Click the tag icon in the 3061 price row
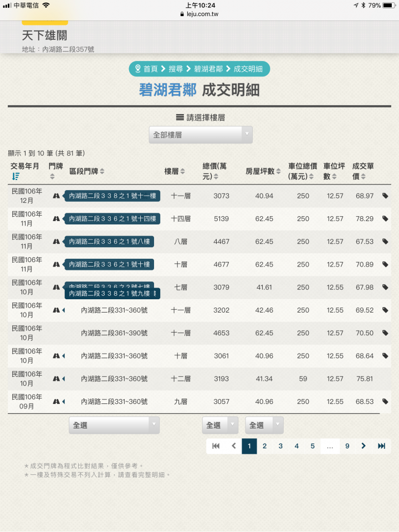 point(385,356)
